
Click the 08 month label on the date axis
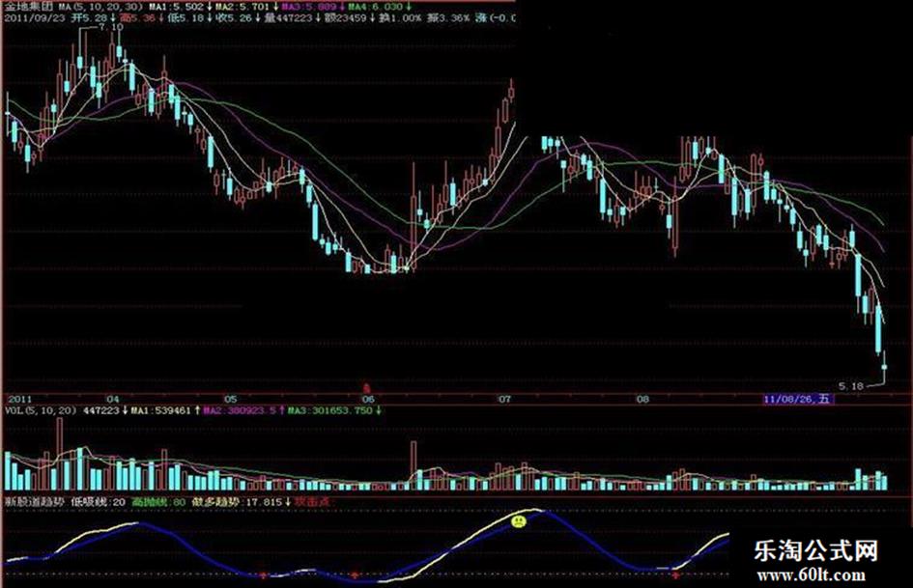click(642, 400)
